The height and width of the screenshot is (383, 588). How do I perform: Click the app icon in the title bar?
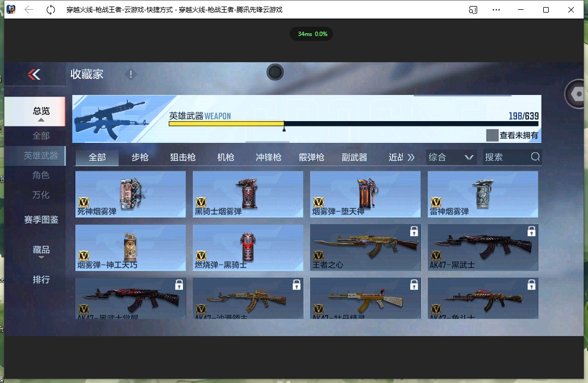[11, 9]
